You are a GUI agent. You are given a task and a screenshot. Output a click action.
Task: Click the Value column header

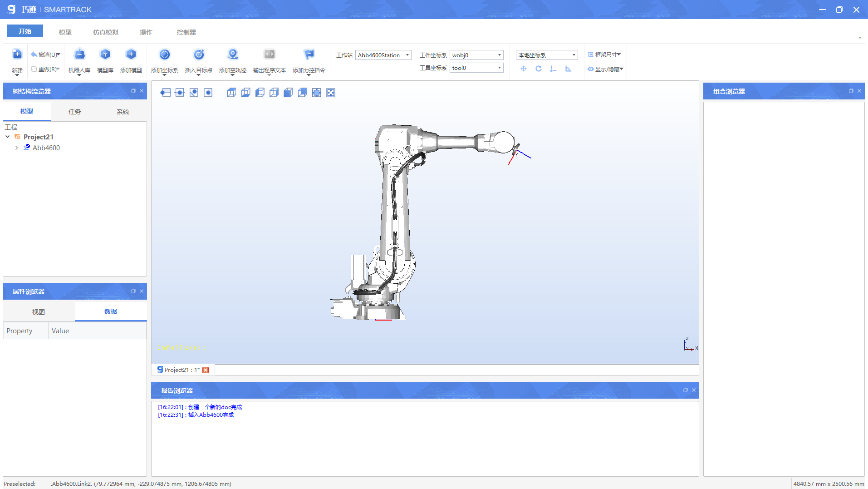[97, 331]
